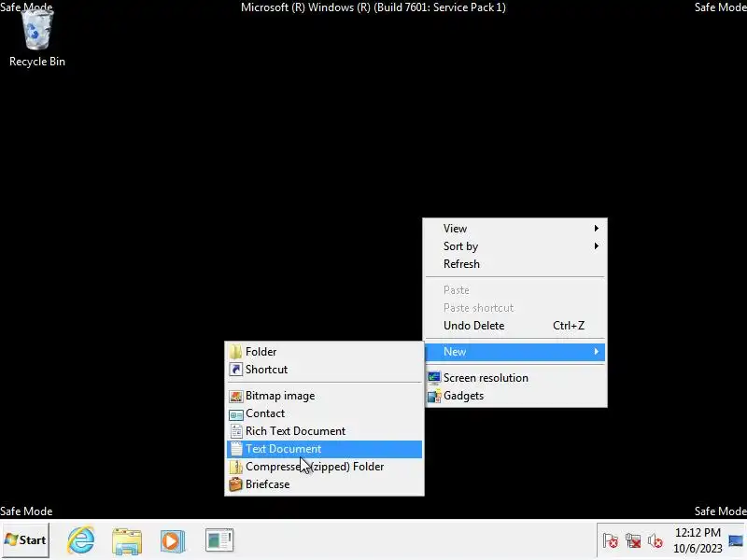
Task: Click the Sort by submenu arrow
Action: [596, 246]
